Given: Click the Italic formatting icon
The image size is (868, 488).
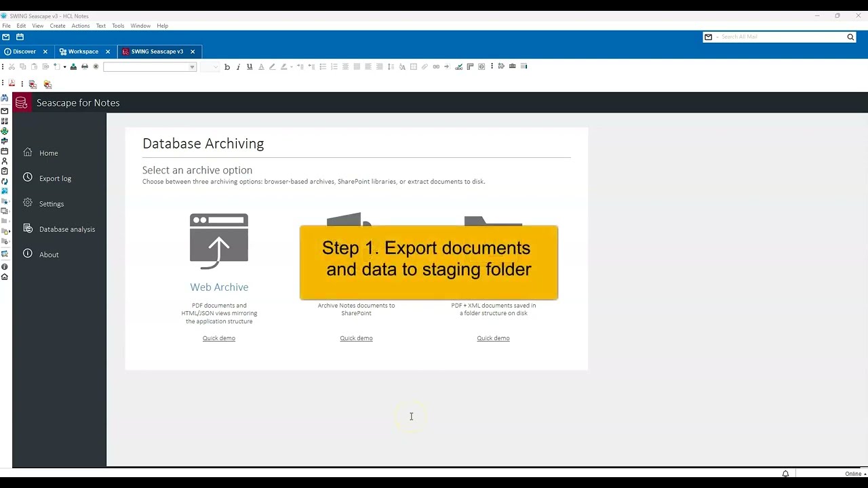Looking at the screenshot, I should (238, 66).
